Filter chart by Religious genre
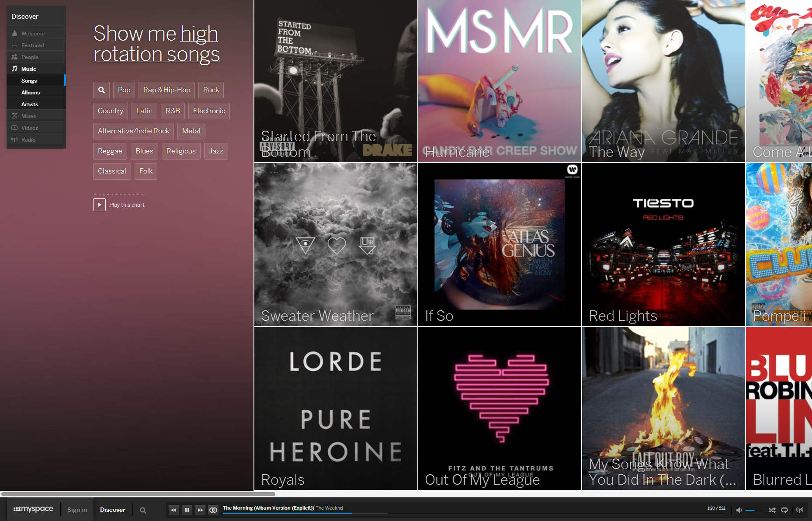The image size is (812, 521). pos(181,151)
